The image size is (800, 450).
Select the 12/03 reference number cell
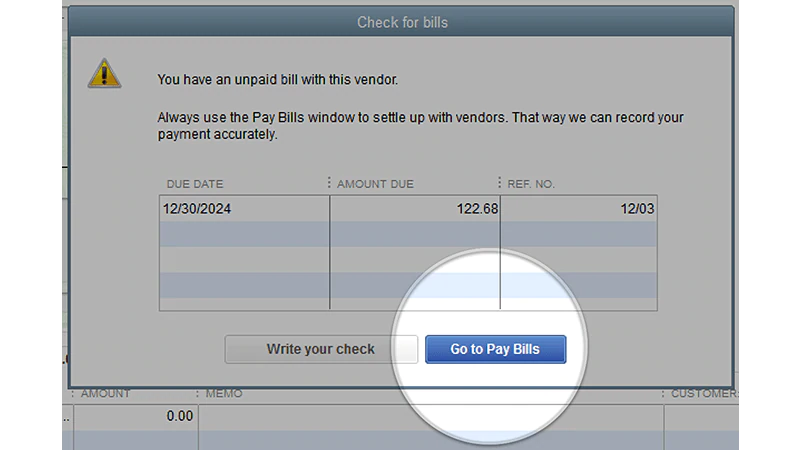coord(579,209)
